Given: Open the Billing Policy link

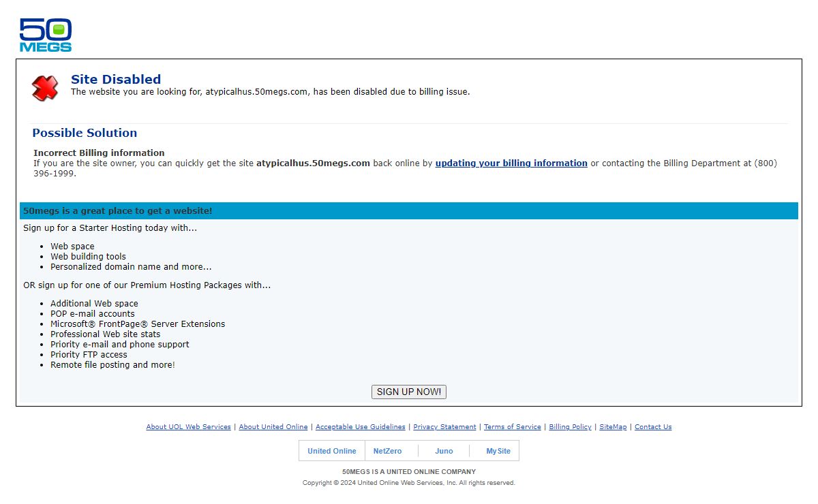Looking at the screenshot, I should click(x=570, y=427).
